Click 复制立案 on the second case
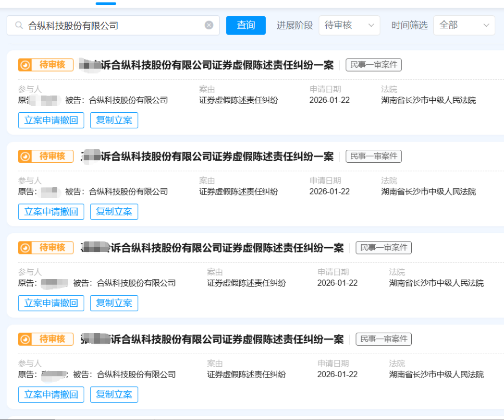Viewport: 504px width, 420px height. 114,212
